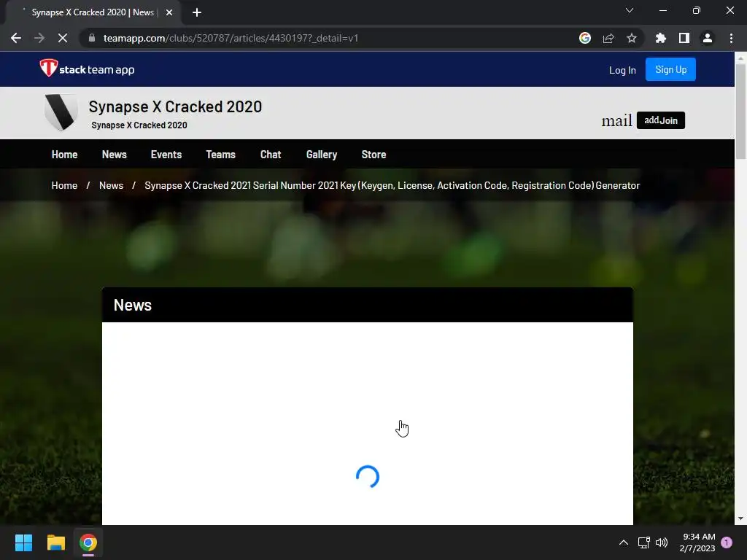Open the Chrome profile avatar
This screenshot has width=747, height=560.
tap(708, 38)
